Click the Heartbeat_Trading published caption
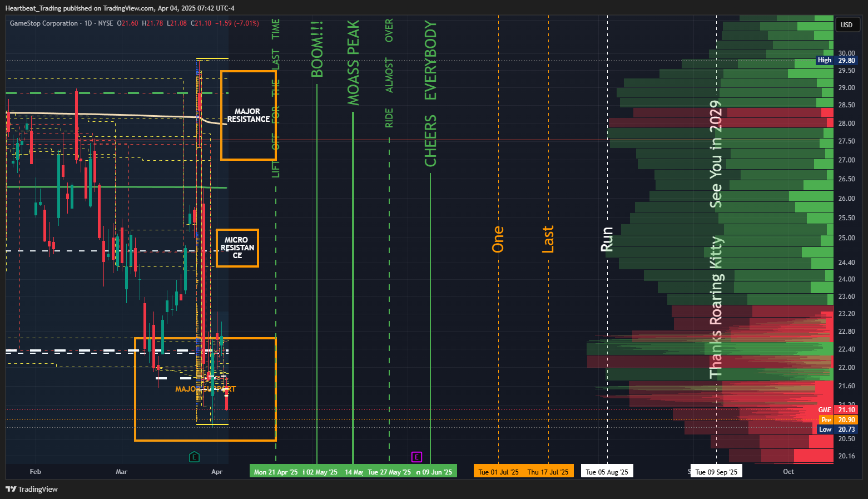Screen dimensions: 868x499 coord(120,8)
